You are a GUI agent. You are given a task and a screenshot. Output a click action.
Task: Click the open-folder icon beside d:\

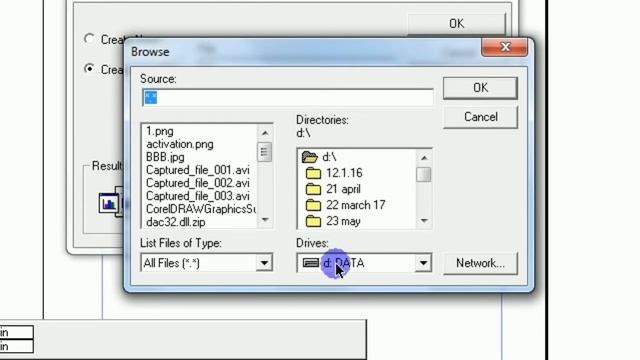(x=309, y=157)
